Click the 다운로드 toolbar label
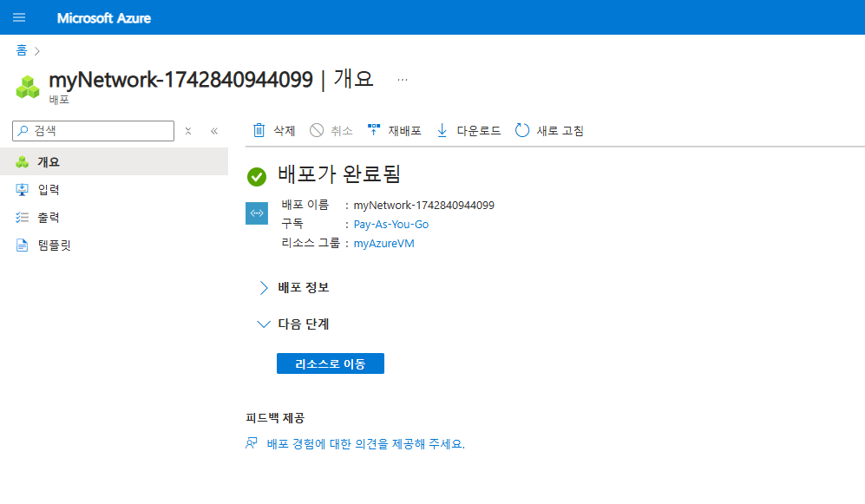This screenshot has height=504, width=865. [479, 131]
